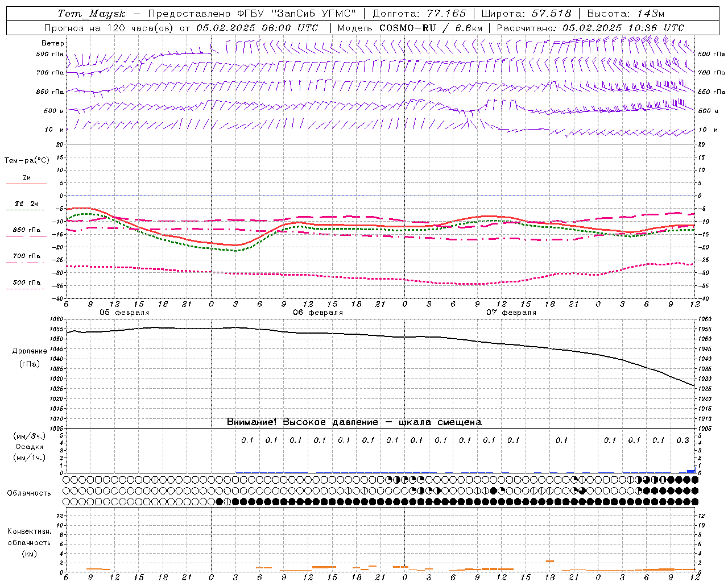Click the 0.3 precipitation value

pyautogui.click(x=682, y=440)
